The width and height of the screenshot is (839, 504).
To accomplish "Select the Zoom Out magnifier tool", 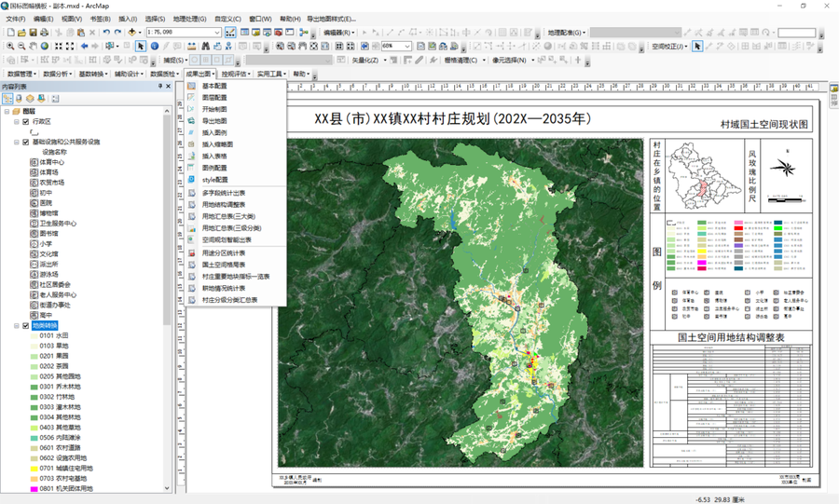I will (21, 47).
